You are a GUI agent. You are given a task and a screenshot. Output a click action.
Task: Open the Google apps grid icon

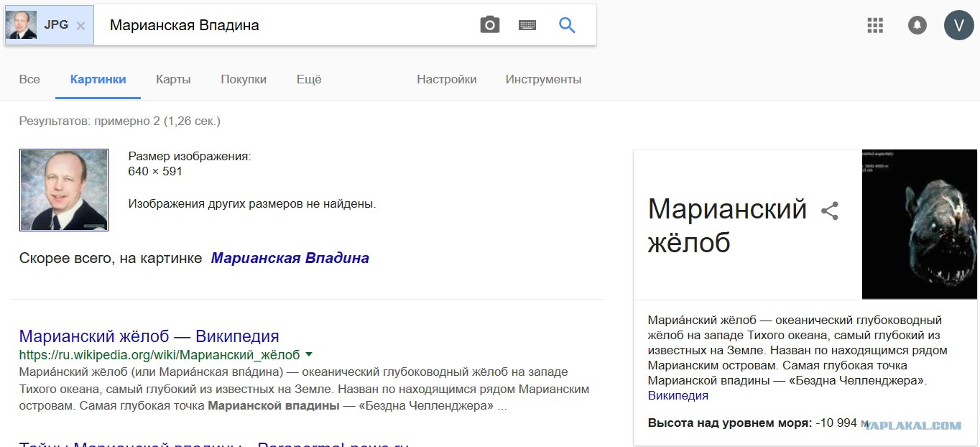[875, 25]
